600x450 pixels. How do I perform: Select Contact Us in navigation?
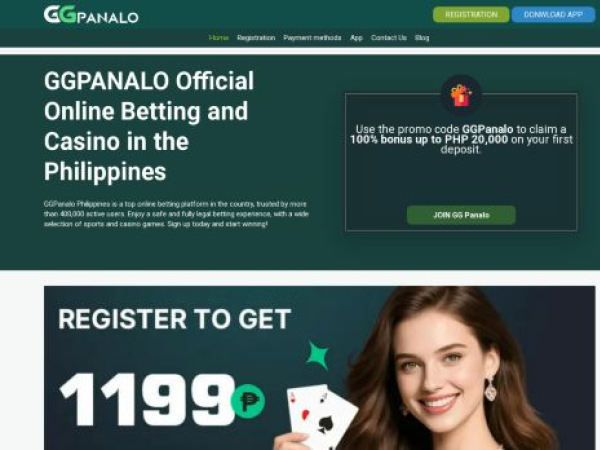tap(389, 38)
